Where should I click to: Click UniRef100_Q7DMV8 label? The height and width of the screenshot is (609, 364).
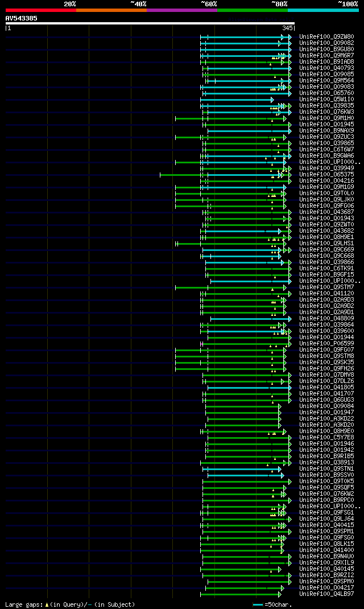[326, 375]
